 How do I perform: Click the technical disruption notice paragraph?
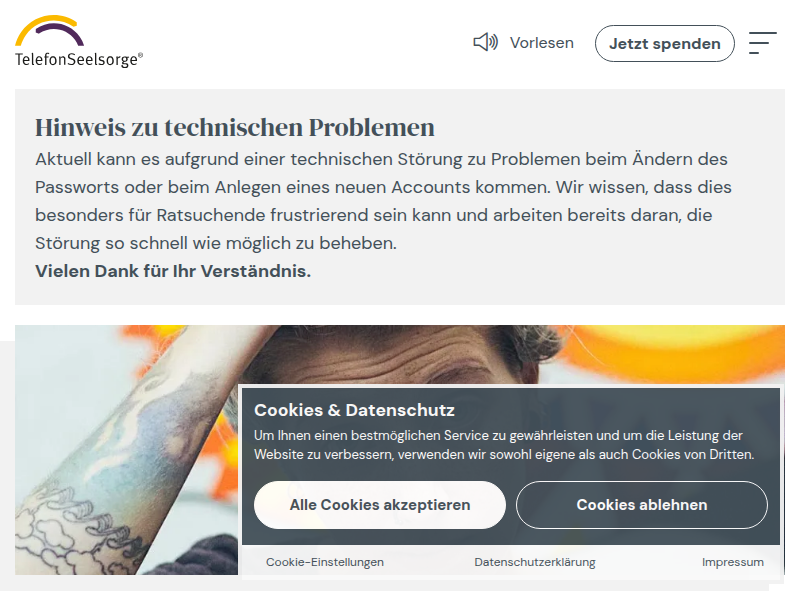383,201
